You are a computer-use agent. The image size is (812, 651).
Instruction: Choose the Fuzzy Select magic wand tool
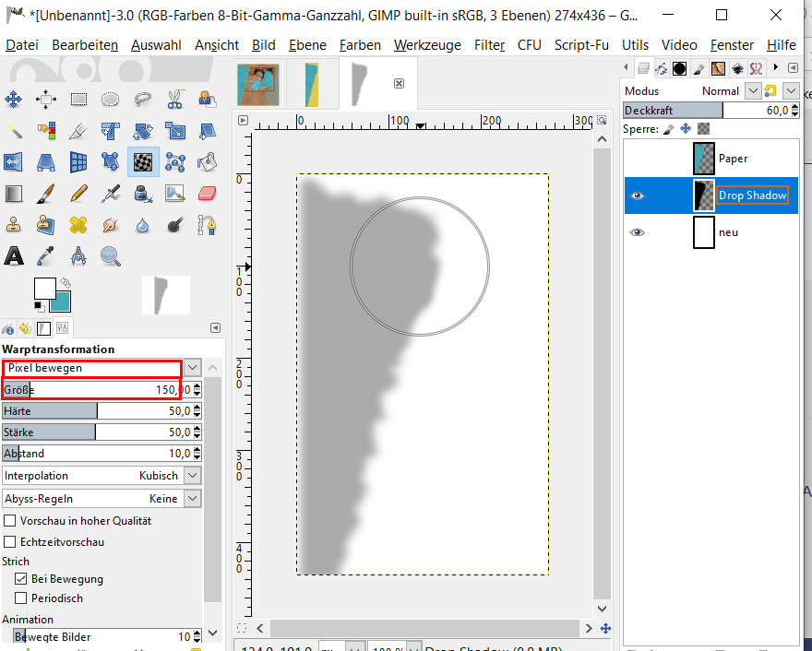click(x=14, y=131)
